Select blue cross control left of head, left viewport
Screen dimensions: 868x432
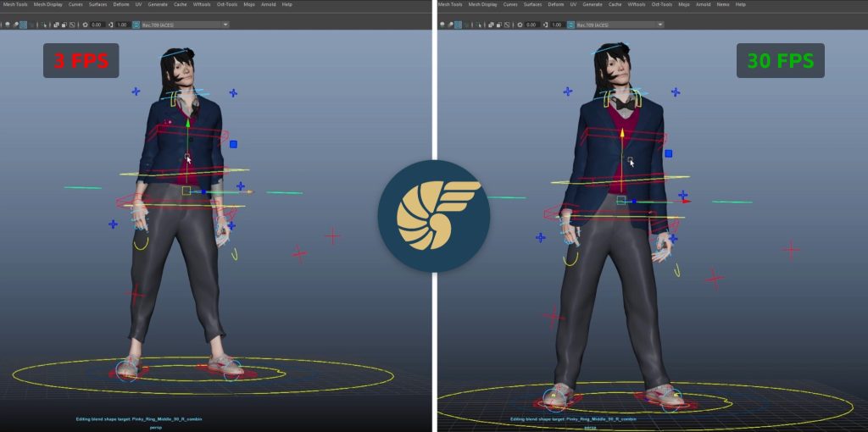point(136,91)
